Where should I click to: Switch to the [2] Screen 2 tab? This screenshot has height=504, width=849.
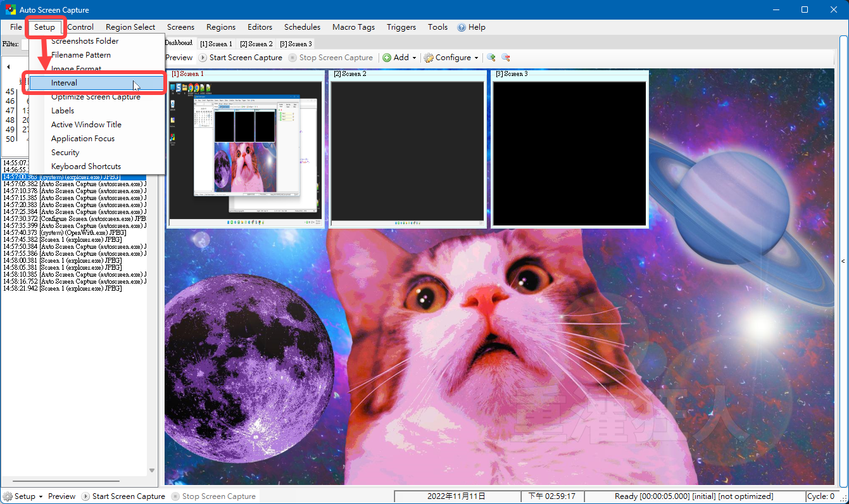(256, 44)
